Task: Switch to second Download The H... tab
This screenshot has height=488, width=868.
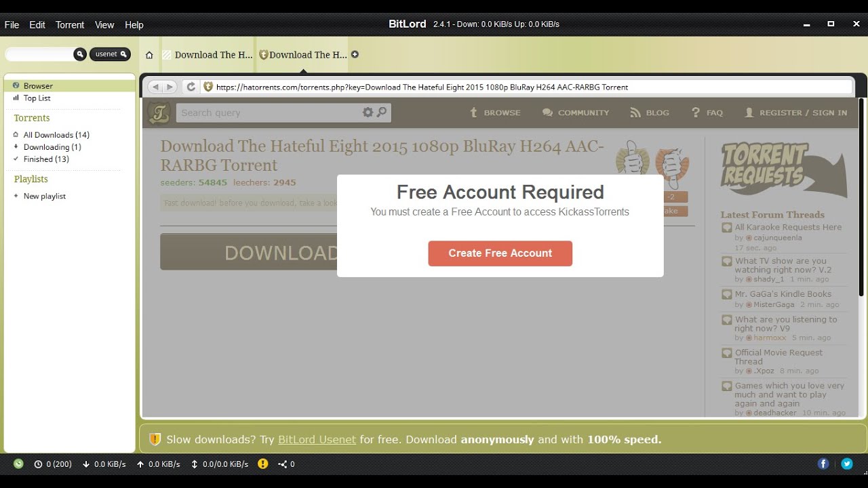Action: click(303, 55)
